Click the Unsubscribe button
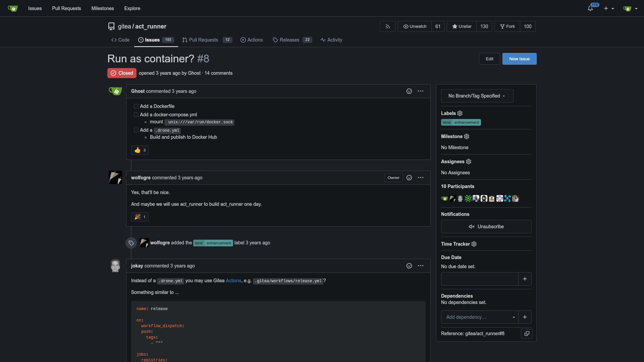This screenshot has width=644, height=362. [486, 227]
